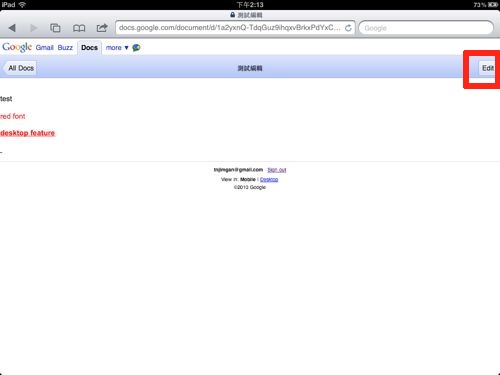This screenshot has height=375, width=500.
Task: Open the bookmarks book icon
Action: click(79, 28)
